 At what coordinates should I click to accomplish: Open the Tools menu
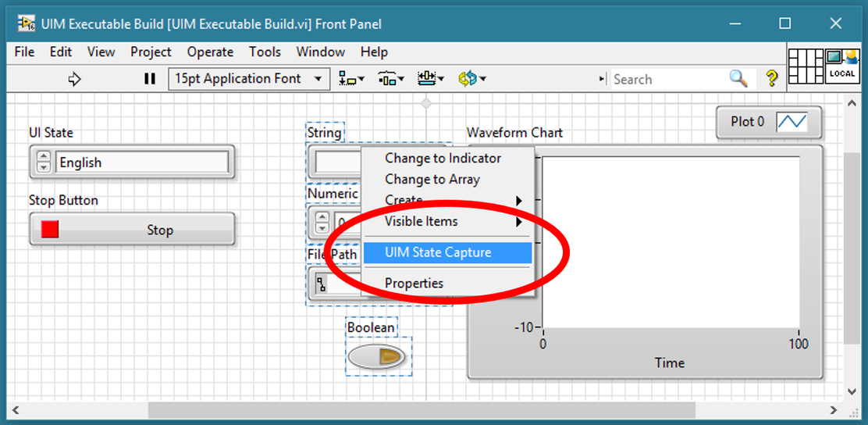(x=265, y=52)
